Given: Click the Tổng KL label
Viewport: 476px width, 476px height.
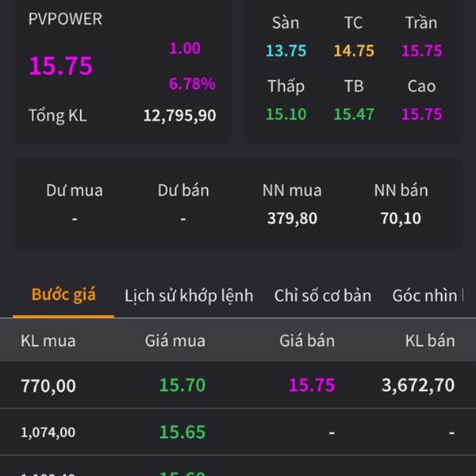Looking at the screenshot, I should point(58,116).
